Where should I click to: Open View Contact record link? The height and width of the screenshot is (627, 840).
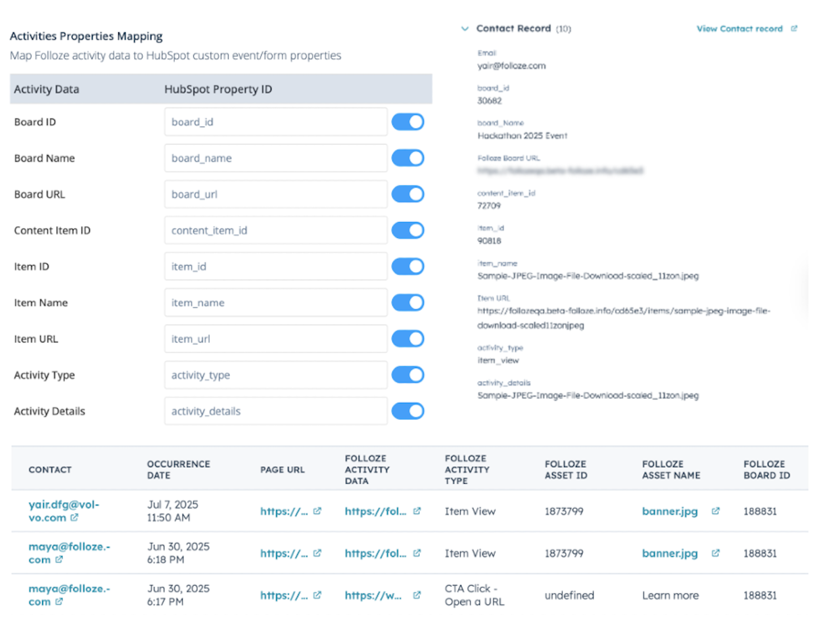pyautogui.click(x=739, y=29)
